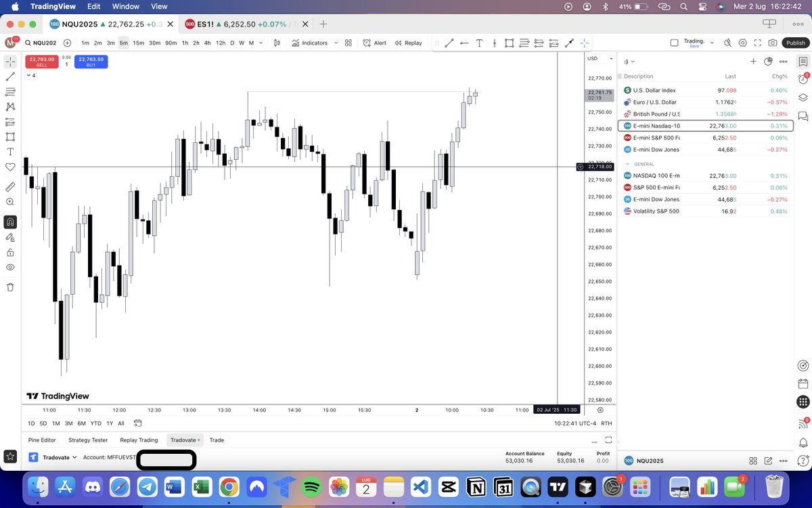Select the 1m timeframe
This screenshot has height=508, width=812.
(85, 43)
